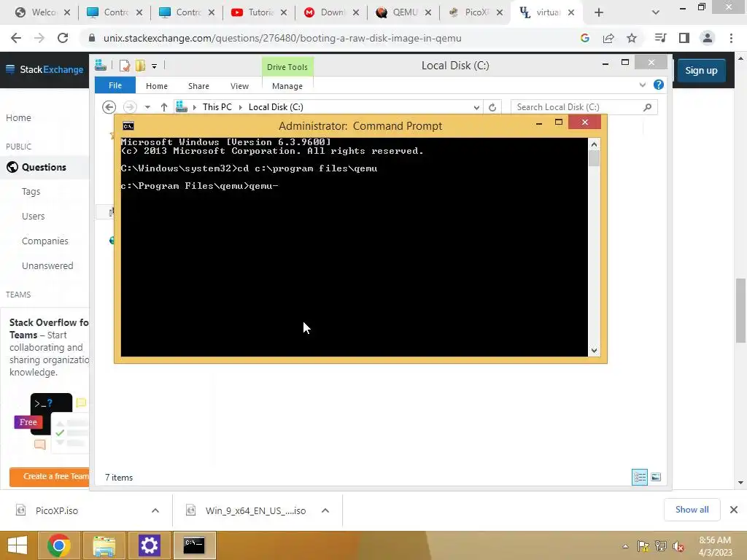The image size is (747, 560).
Task: Refresh the Explorer folder view
Action: pos(492,107)
